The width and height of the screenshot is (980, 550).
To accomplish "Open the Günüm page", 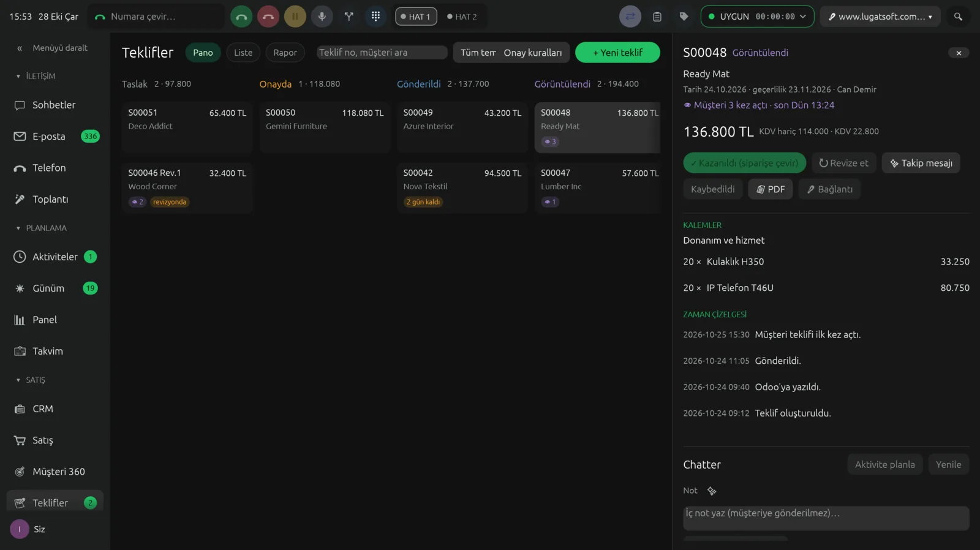I will click(x=55, y=288).
